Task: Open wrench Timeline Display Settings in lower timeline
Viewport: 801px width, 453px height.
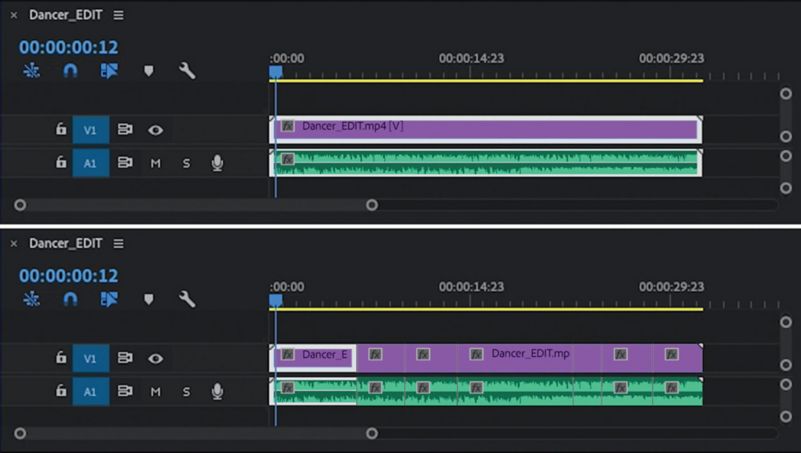Action: click(186, 299)
